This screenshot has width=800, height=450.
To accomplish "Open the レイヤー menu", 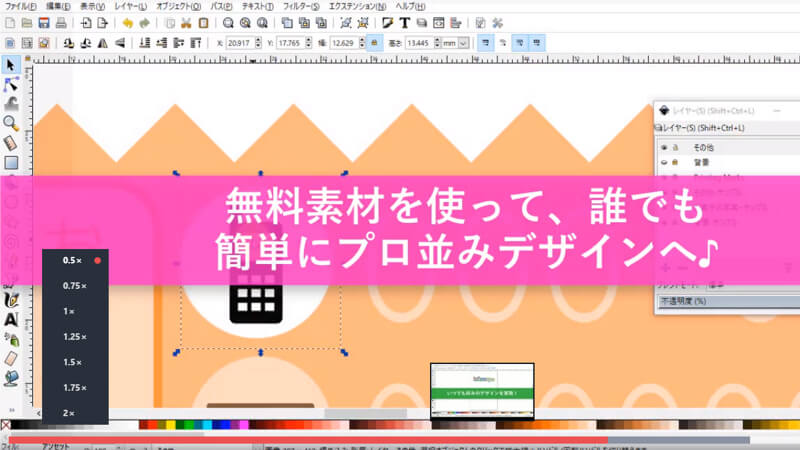I will click(130, 6).
